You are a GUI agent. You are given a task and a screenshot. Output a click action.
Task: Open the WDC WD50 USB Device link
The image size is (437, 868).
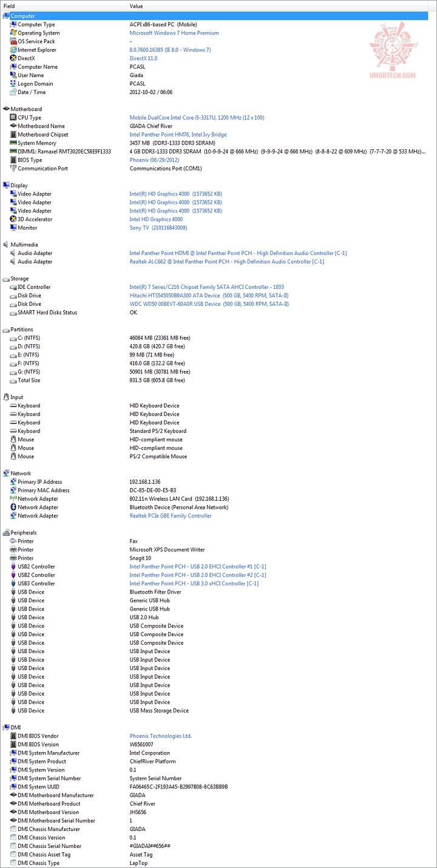(x=209, y=304)
